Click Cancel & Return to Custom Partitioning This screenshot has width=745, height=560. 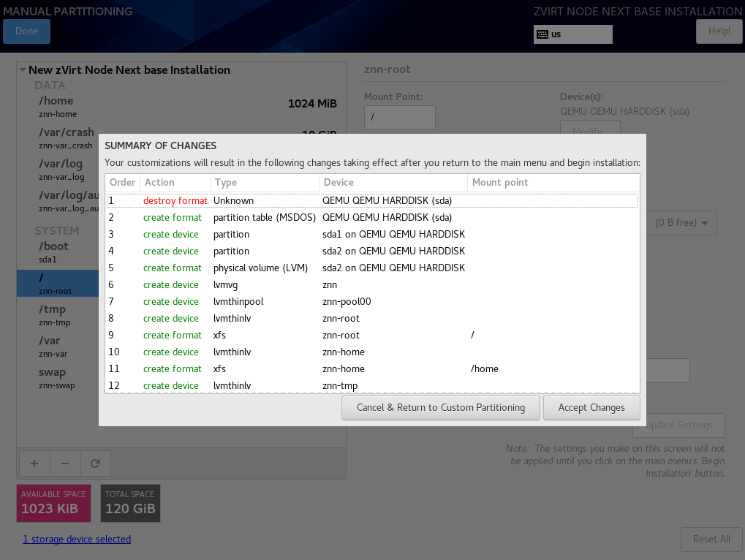(440, 408)
